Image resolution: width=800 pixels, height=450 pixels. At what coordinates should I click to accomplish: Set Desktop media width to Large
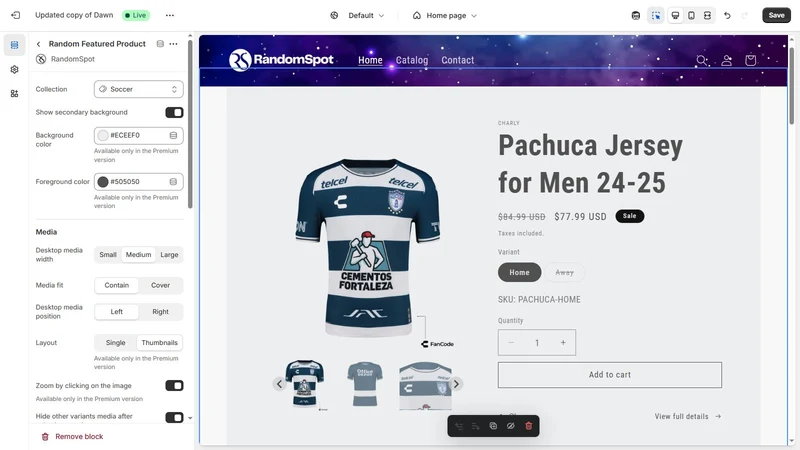pos(169,255)
